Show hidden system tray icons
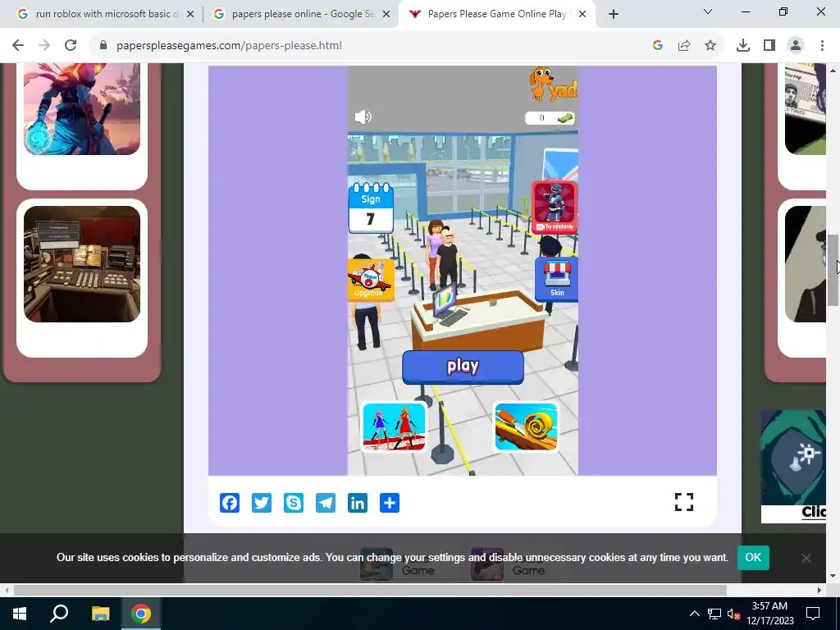This screenshot has width=840, height=630. 694,614
